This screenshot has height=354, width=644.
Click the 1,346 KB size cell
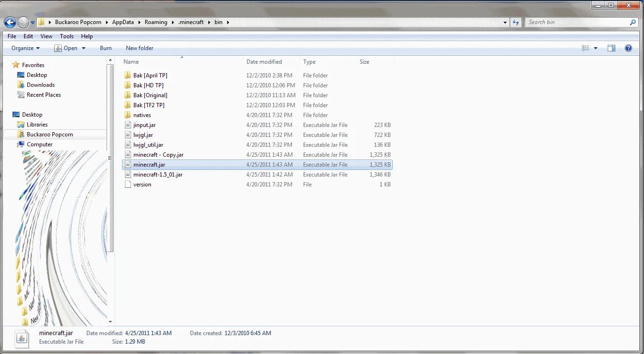[380, 175]
